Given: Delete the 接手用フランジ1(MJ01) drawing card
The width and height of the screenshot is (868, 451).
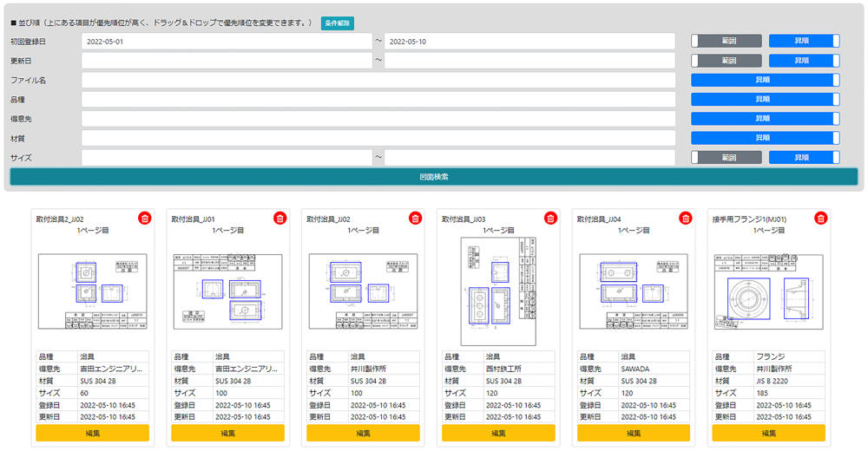Looking at the screenshot, I should [821, 218].
